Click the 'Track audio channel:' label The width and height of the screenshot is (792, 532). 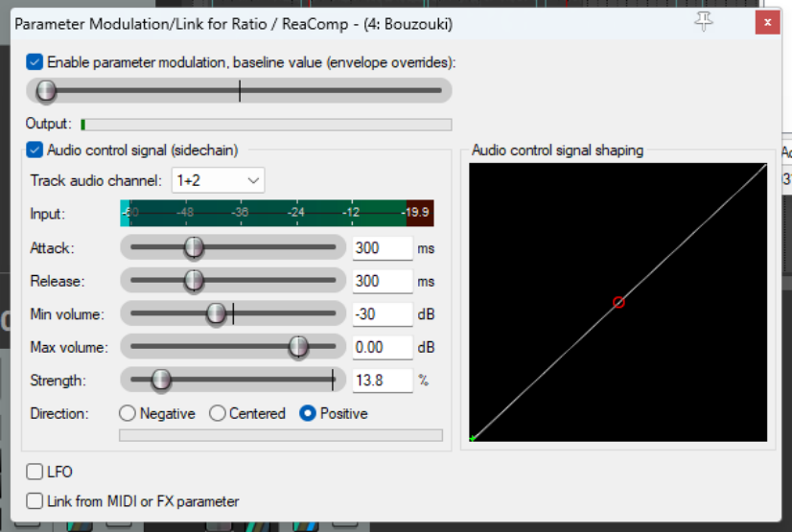(x=96, y=180)
